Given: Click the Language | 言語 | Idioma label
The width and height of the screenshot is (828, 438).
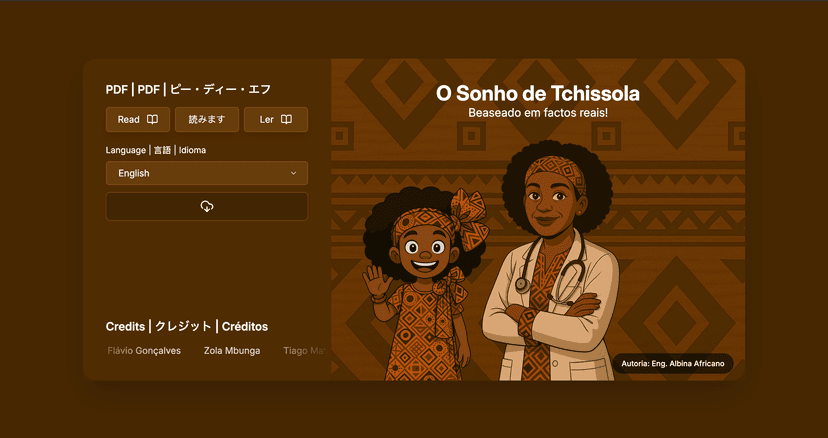Looking at the screenshot, I should 156,150.
